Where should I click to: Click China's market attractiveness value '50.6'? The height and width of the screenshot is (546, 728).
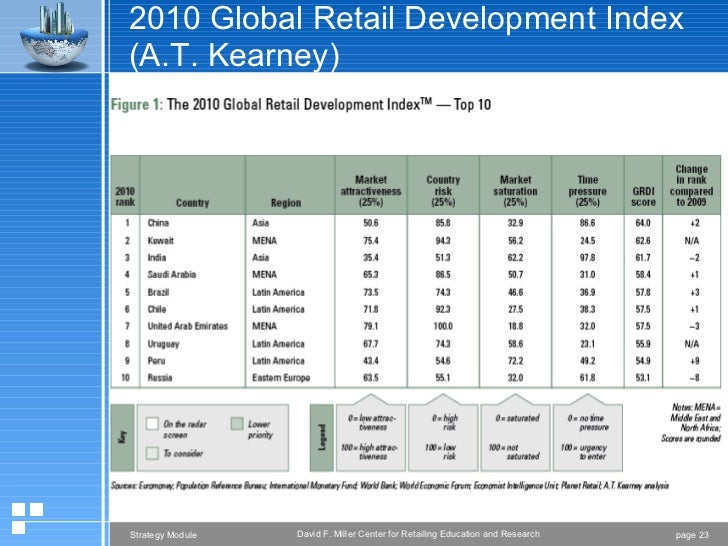click(x=370, y=223)
